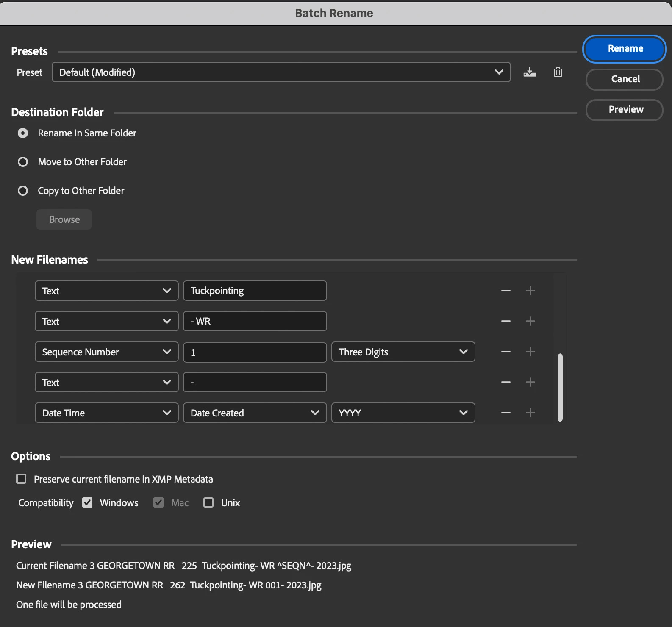This screenshot has height=627, width=672.
Task: Click the '- WR' text field
Action: 255,321
